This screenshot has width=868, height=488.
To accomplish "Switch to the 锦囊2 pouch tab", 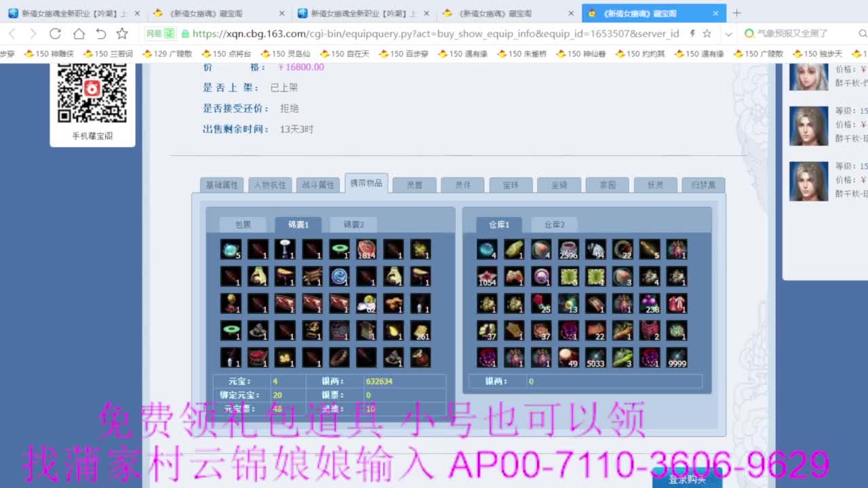I will 353,224.
